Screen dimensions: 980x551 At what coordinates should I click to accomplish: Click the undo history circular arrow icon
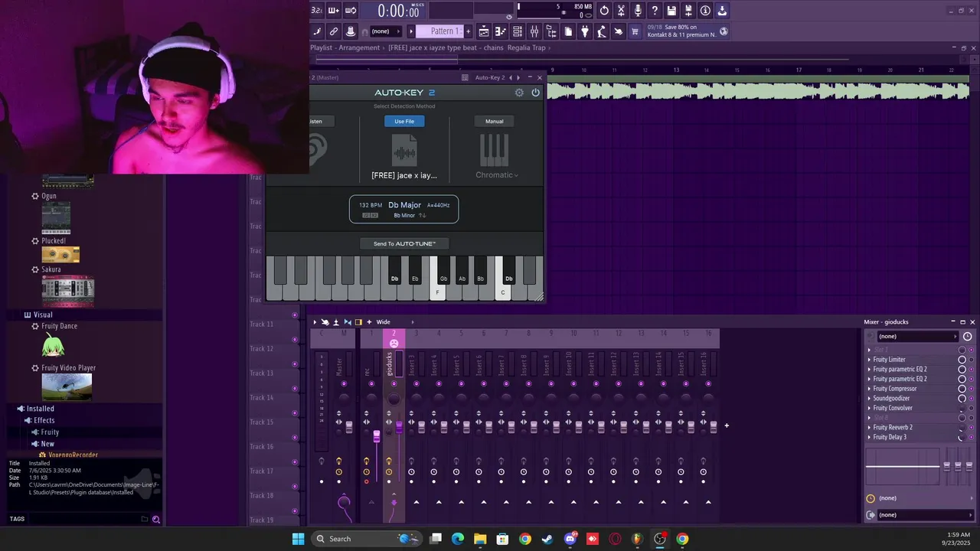604,11
